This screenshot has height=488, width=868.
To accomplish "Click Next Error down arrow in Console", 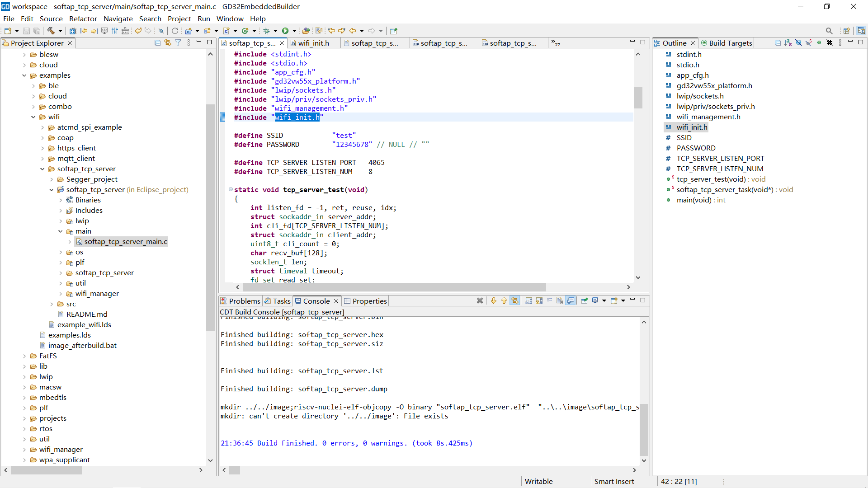I will point(493,301).
